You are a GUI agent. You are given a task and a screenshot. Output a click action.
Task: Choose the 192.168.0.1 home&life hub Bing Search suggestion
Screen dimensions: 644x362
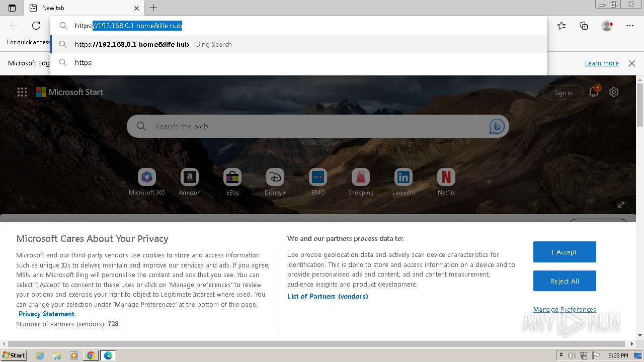pos(299,44)
